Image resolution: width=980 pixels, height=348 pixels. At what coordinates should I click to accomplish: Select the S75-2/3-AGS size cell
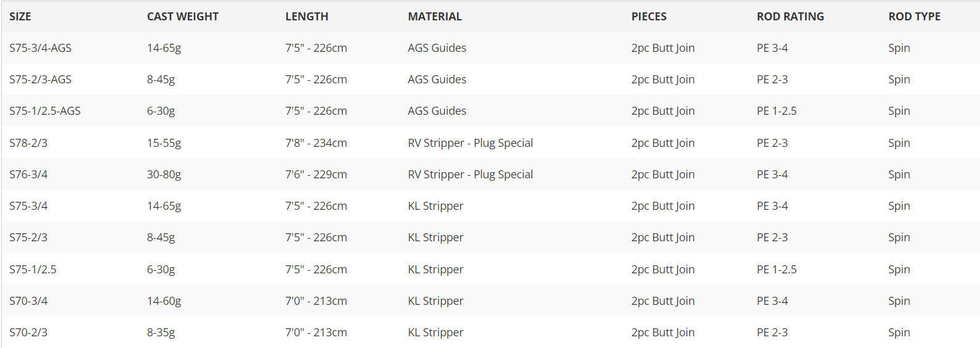click(41, 80)
